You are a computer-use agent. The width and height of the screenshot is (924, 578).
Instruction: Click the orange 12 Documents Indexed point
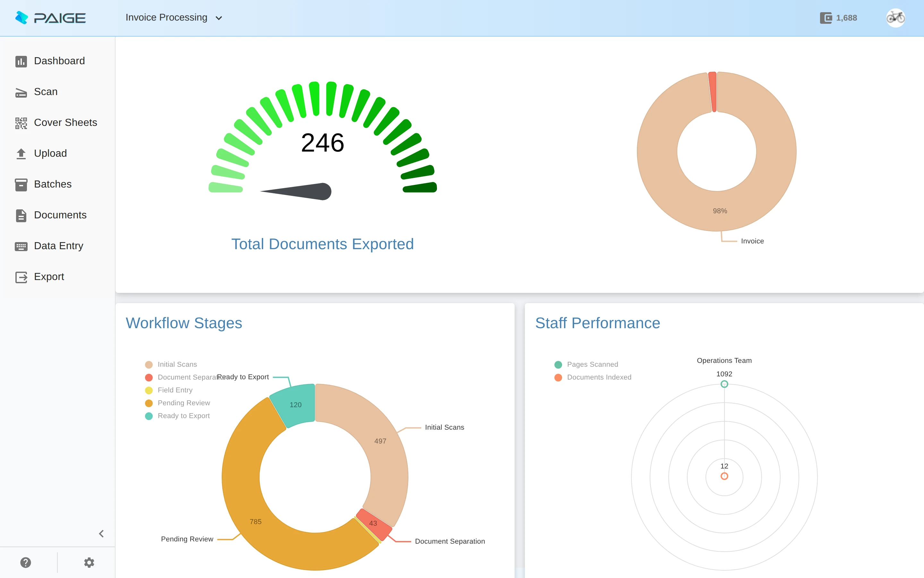point(724,476)
